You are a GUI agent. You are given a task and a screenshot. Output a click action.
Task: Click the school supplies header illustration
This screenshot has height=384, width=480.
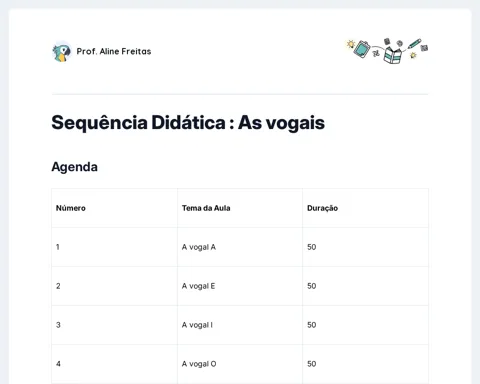click(x=387, y=51)
